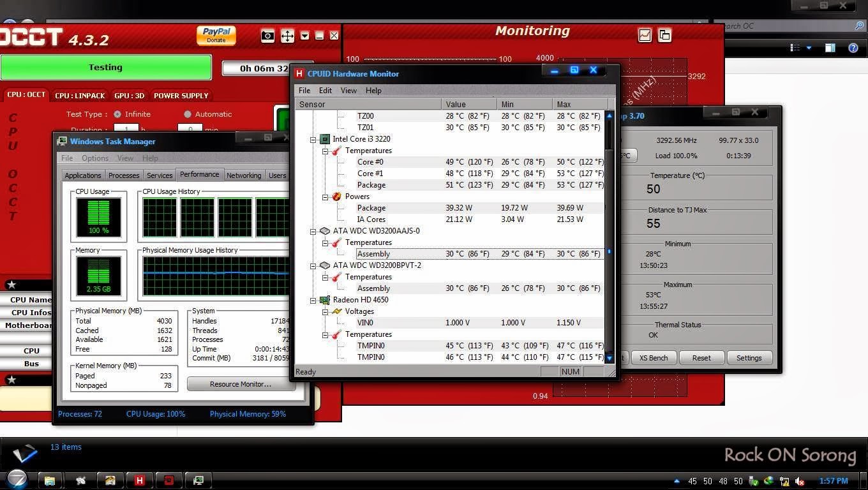
Task: Switch to the CPU : LINPACK tab
Action: click(80, 95)
